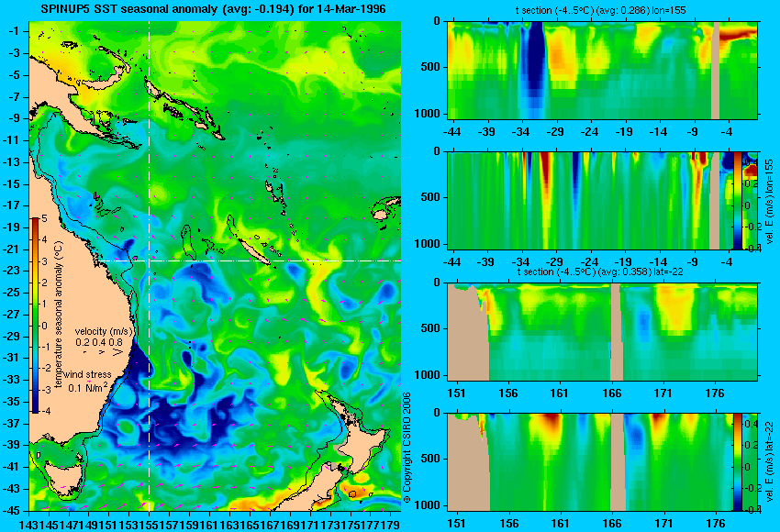Click the '-45' latitude tick on the map axis
This screenshot has height=532, width=780.
tap(13, 511)
